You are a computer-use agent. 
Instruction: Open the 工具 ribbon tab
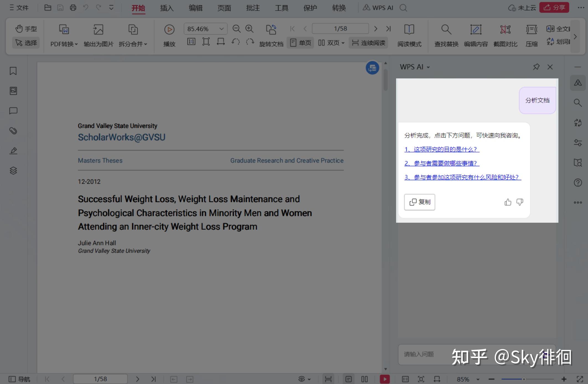(281, 8)
